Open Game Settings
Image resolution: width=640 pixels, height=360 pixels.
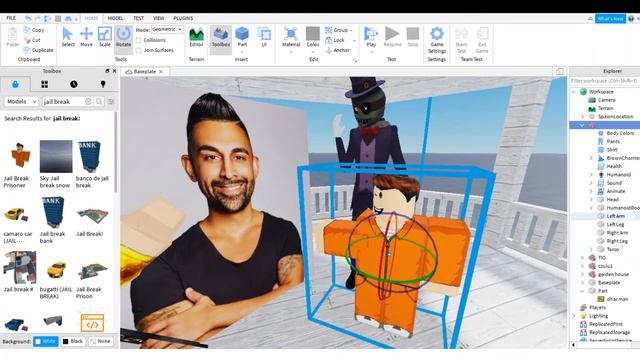click(x=437, y=40)
